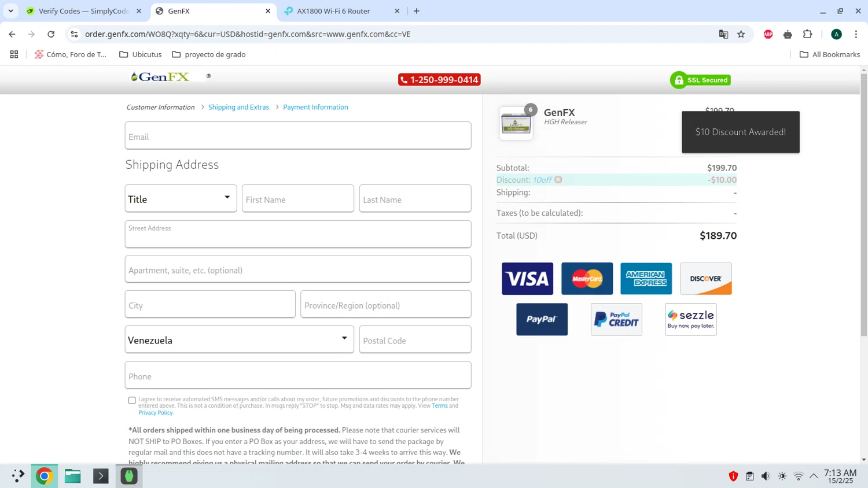Click the Last Name field
868x488 pixels.
point(415,198)
